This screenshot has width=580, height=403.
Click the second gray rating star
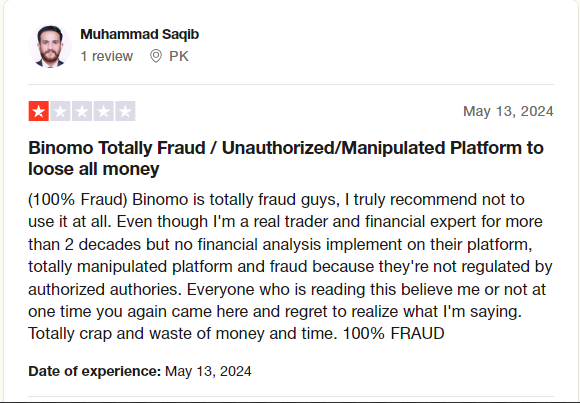click(x=60, y=111)
